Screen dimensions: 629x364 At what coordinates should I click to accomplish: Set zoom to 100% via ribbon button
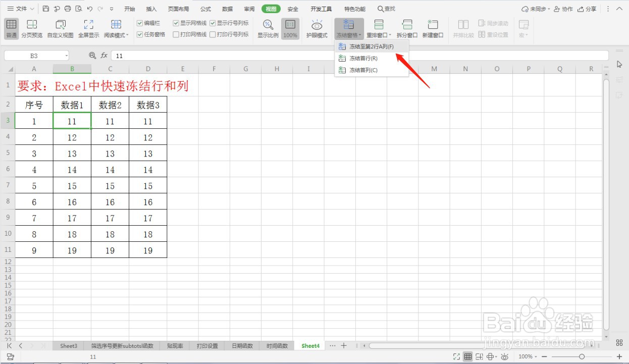click(290, 29)
